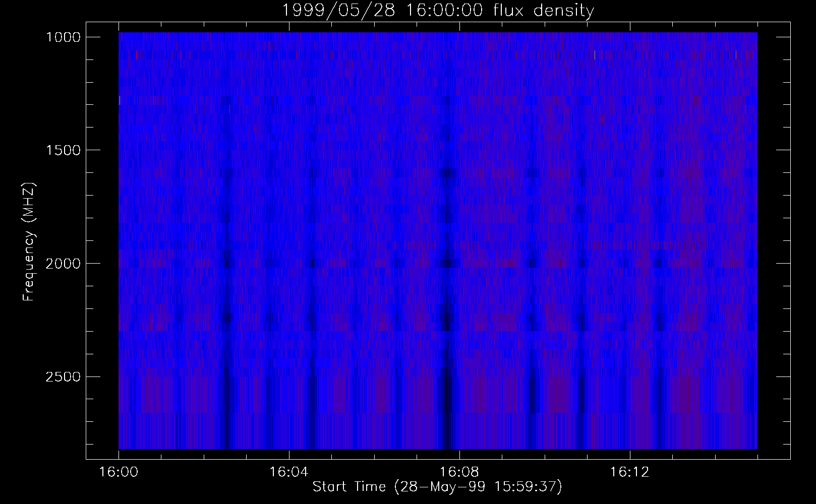The width and height of the screenshot is (816, 504).
Task: Select the 'Frequency (MHZ)' axis label
Action: coord(29,241)
